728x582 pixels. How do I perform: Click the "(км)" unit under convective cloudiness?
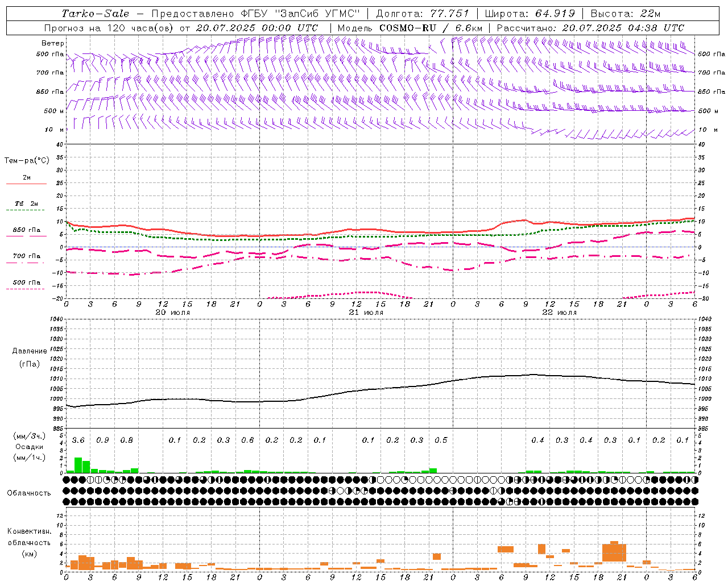(x=29, y=554)
